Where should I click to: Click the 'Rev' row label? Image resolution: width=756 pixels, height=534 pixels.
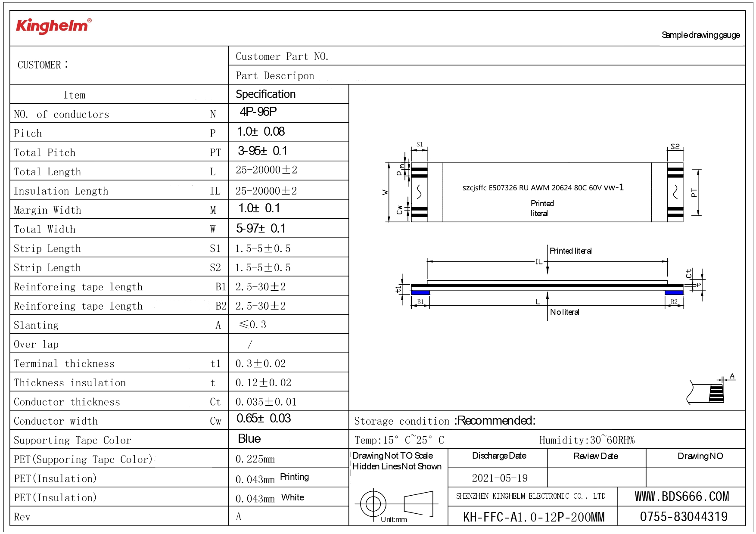[x=22, y=517]
